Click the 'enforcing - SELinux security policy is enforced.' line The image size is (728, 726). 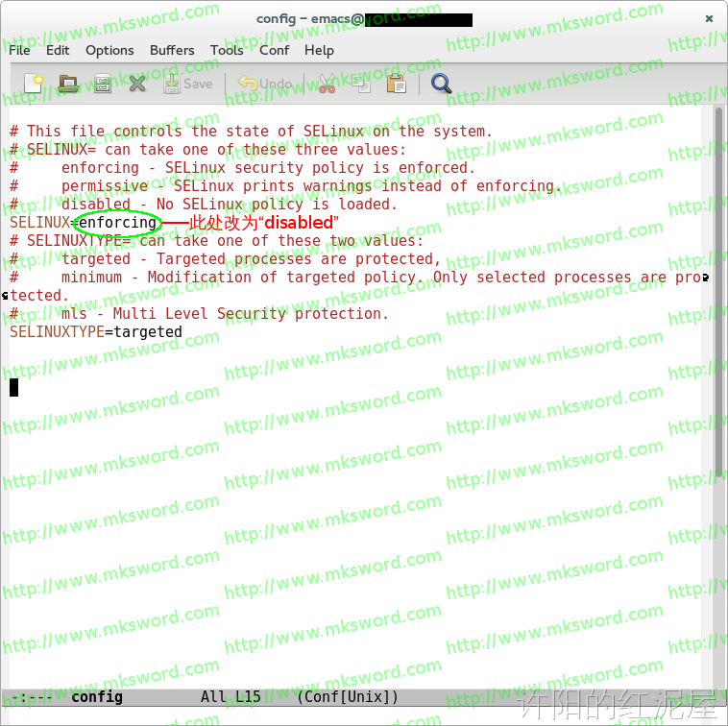coord(242,168)
